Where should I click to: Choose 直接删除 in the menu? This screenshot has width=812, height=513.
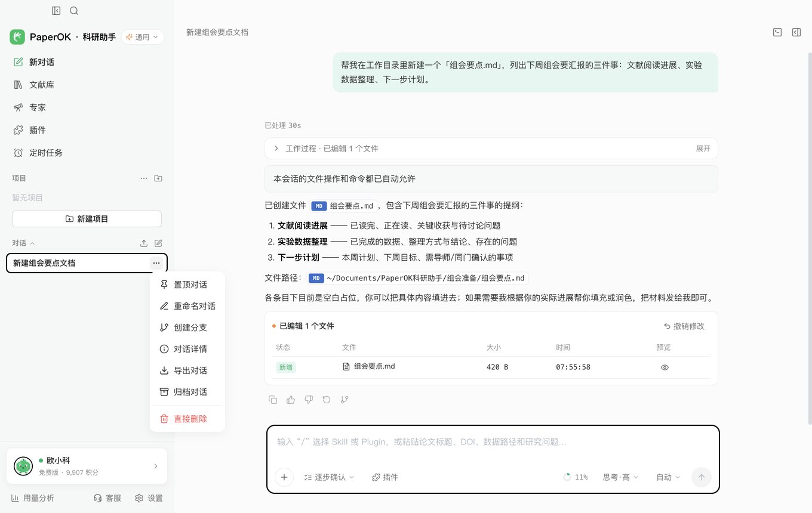pyautogui.click(x=187, y=419)
